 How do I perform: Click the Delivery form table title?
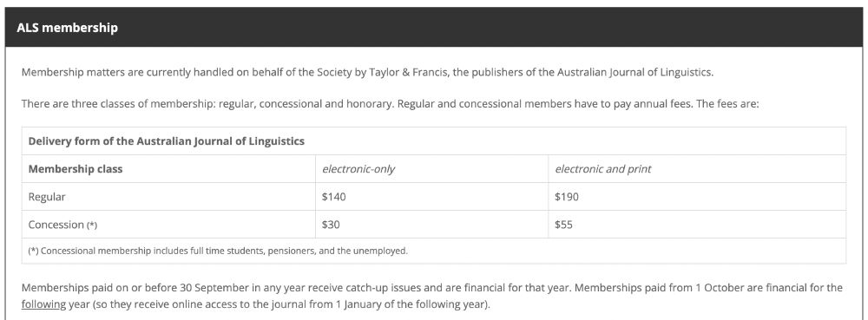(x=166, y=141)
